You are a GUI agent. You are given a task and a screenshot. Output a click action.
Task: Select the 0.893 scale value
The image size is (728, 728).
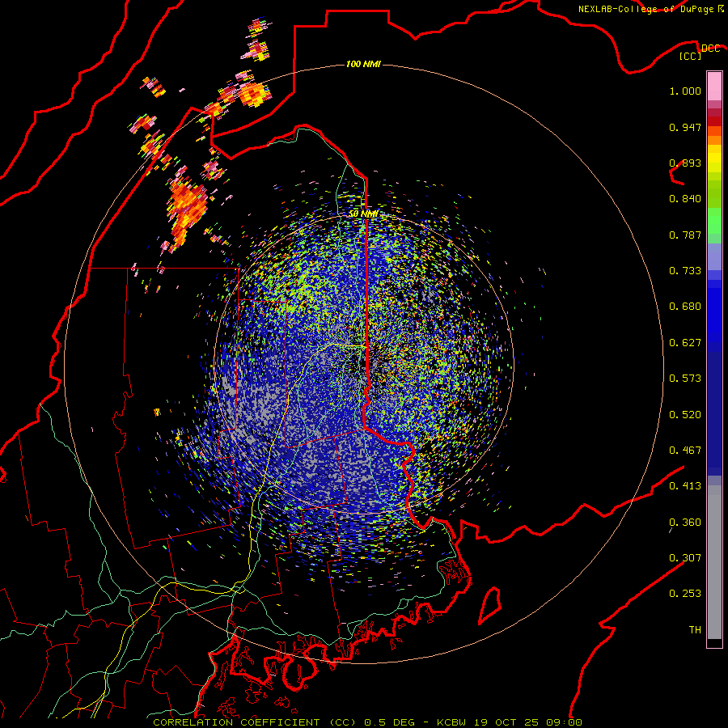click(x=685, y=163)
